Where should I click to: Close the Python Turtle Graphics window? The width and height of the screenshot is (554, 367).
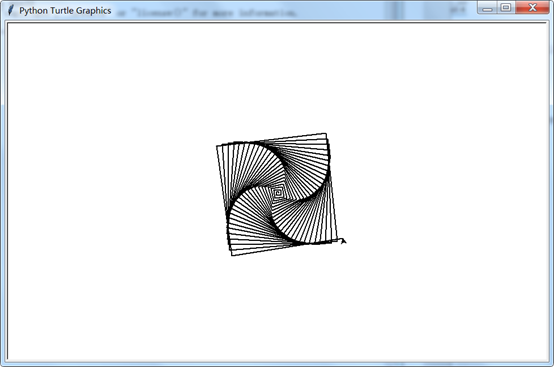532,7
